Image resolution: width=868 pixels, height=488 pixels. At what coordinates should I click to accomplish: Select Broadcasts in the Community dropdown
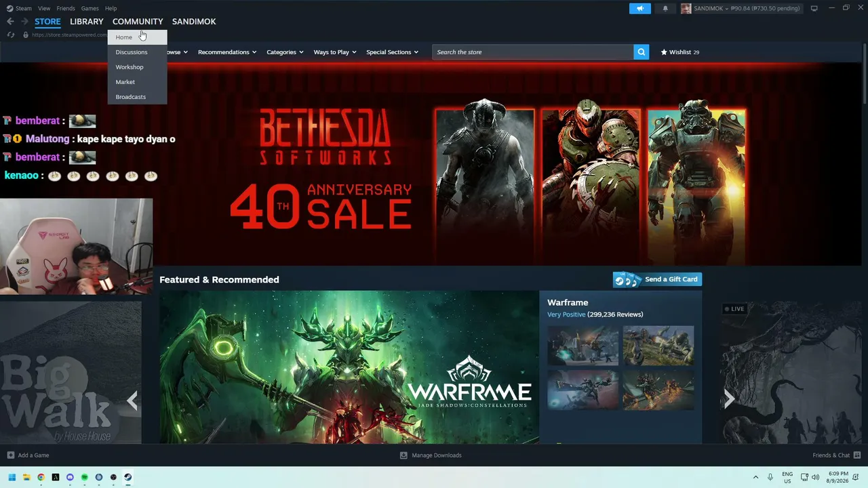point(137,97)
